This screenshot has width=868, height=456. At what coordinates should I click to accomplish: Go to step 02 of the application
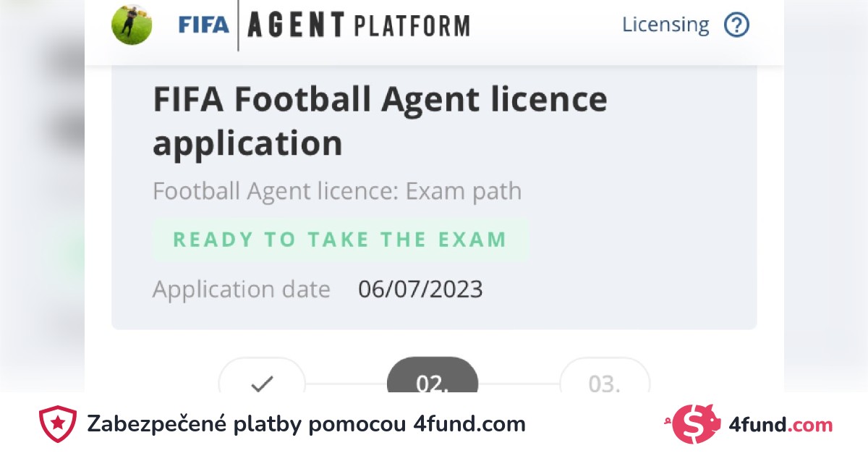click(432, 382)
